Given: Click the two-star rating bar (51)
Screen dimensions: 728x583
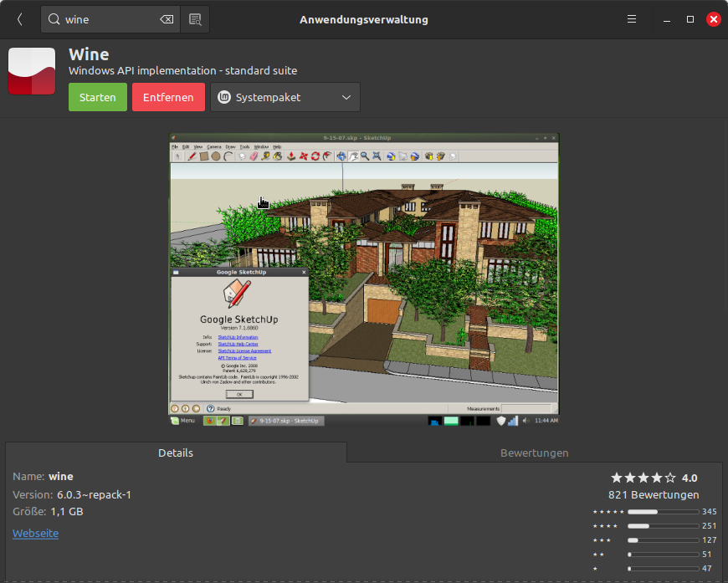Looking at the screenshot, I should pyautogui.click(x=664, y=555).
